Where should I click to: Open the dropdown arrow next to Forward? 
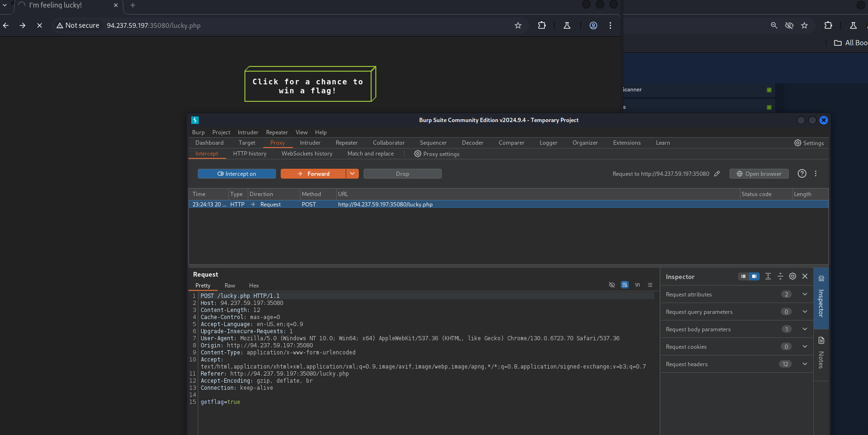coord(352,173)
